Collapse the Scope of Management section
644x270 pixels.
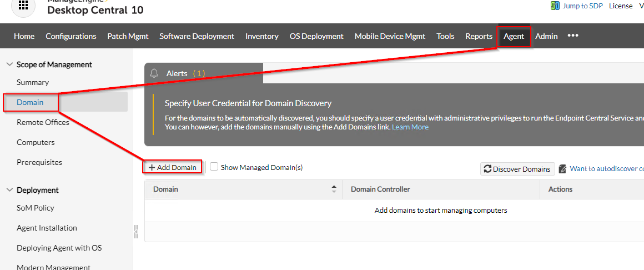tap(10, 64)
